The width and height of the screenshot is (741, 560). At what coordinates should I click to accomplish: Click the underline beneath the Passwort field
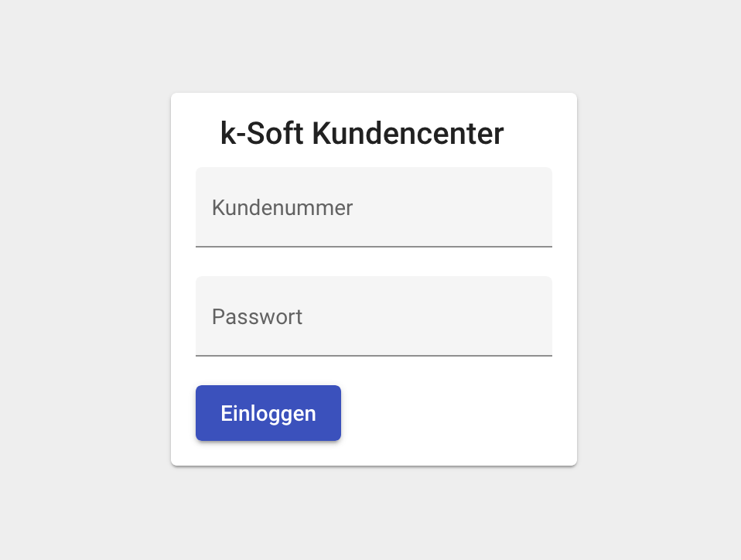pyautogui.click(x=374, y=355)
